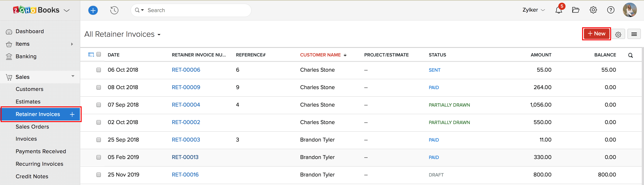Tick the checkbox for RET-00006 row
The image size is (644, 185).
tap(99, 70)
